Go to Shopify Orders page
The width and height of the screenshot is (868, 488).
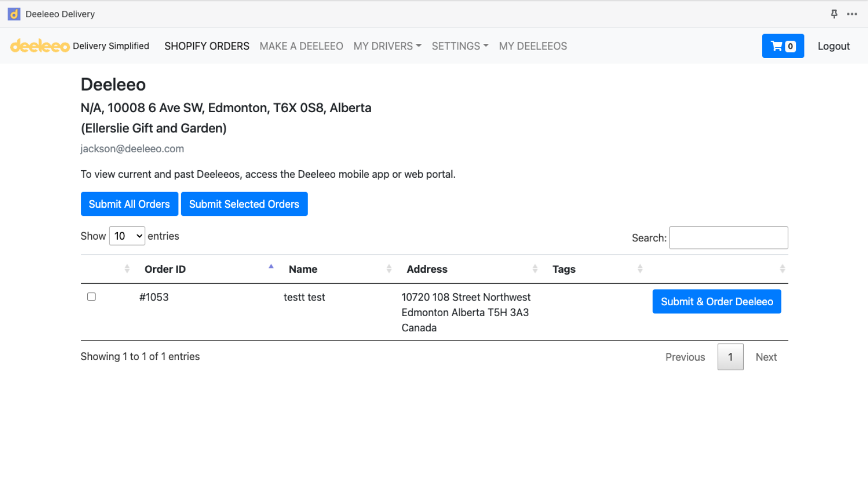point(207,46)
